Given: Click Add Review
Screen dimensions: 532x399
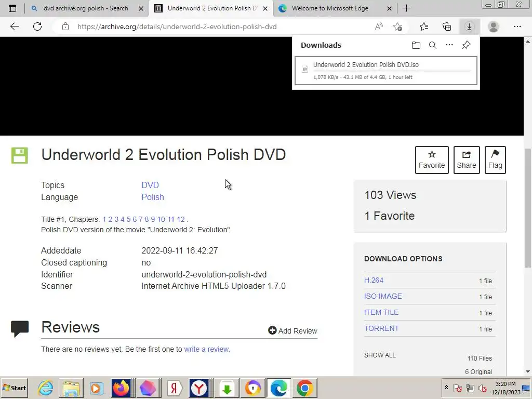Looking at the screenshot, I should pos(292,330).
